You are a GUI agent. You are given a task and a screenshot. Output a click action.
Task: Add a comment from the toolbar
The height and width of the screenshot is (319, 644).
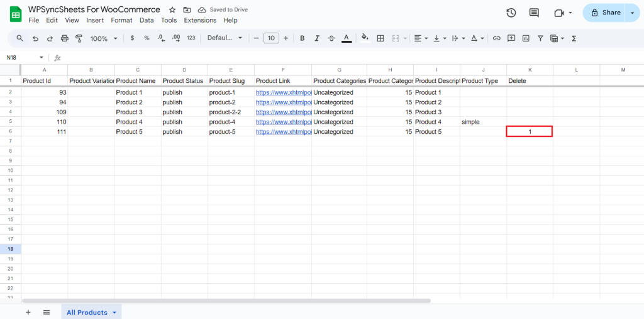(511, 38)
